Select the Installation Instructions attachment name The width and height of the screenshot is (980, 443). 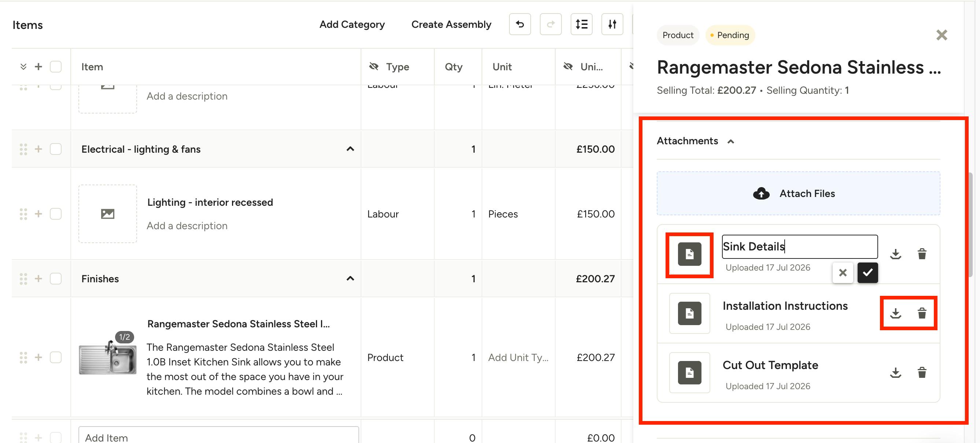[785, 306]
